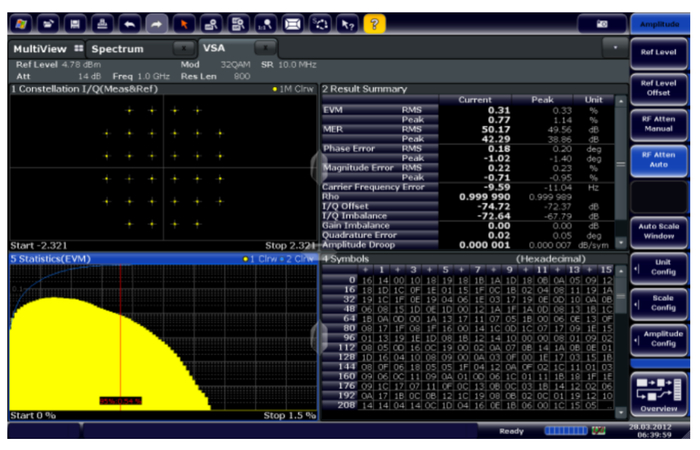The height and width of the screenshot is (450, 700).
Task: Click the redo arrow icon
Action: (x=157, y=21)
